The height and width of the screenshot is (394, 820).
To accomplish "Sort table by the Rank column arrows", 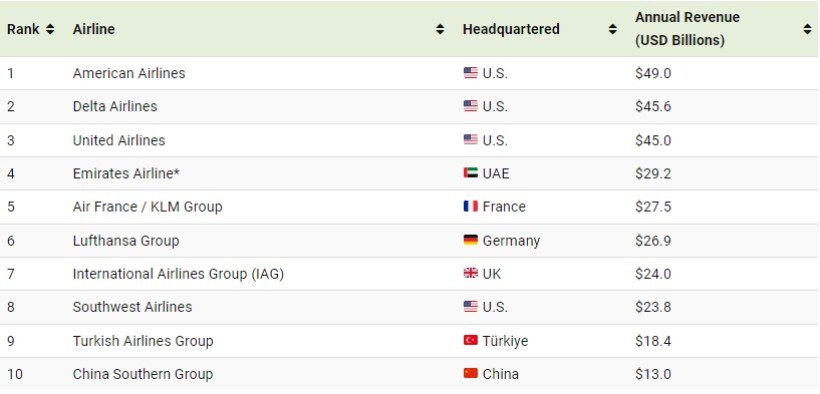I will point(50,29).
